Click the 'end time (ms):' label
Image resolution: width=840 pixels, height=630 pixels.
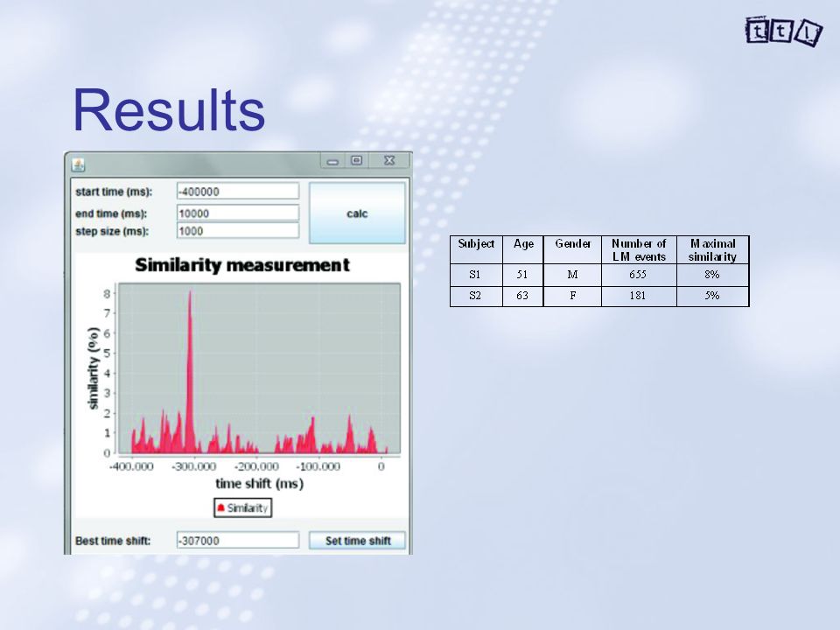[x=111, y=213]
